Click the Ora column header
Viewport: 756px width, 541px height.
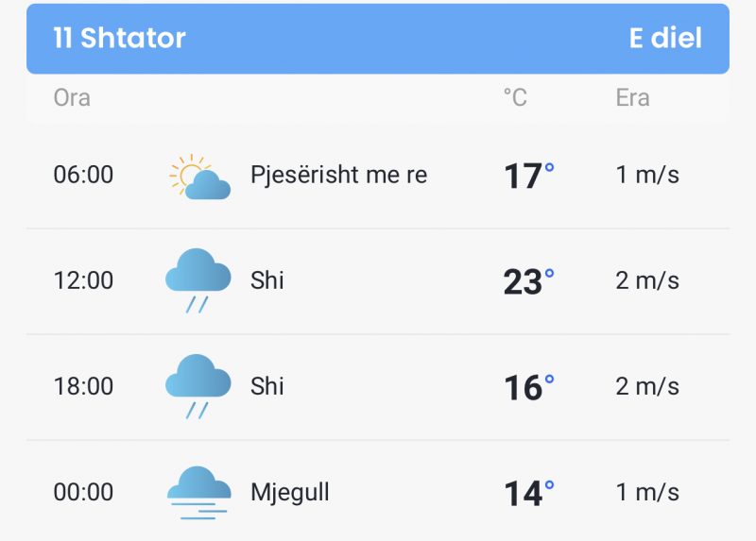[x=72, y=98]
